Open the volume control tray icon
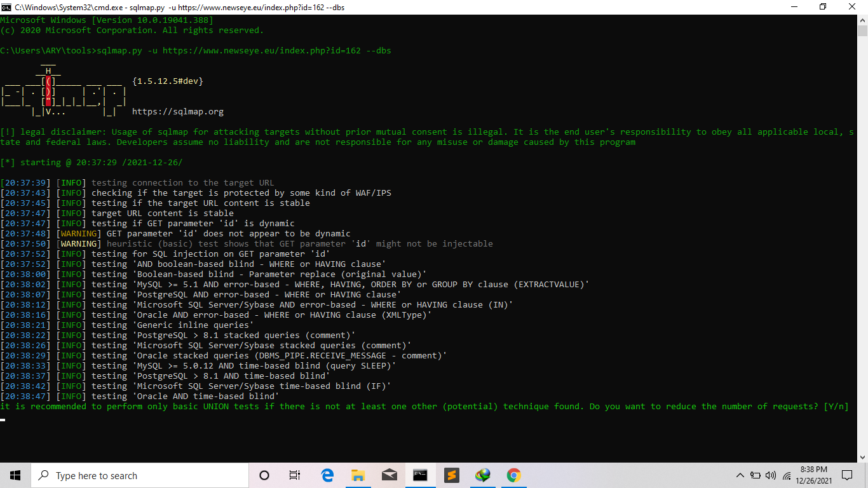This screenshot has width=868, height=488. pos(771,475)
